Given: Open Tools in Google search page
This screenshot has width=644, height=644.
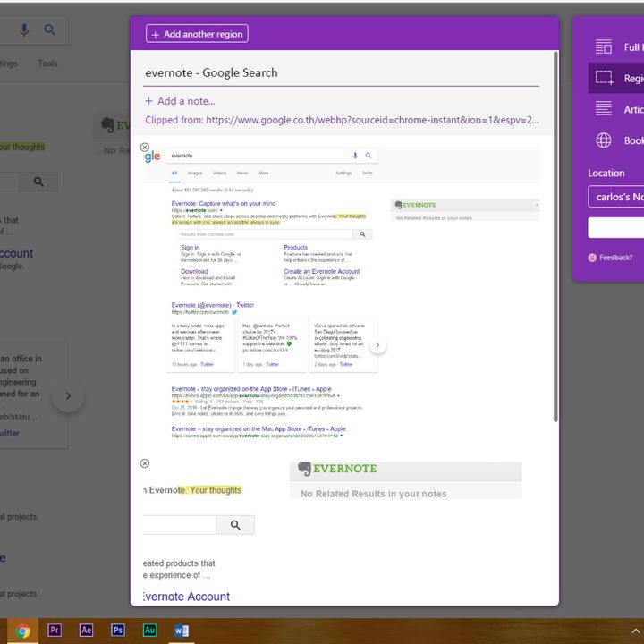Looking at the screenshot, I should [x=47, y=64].
